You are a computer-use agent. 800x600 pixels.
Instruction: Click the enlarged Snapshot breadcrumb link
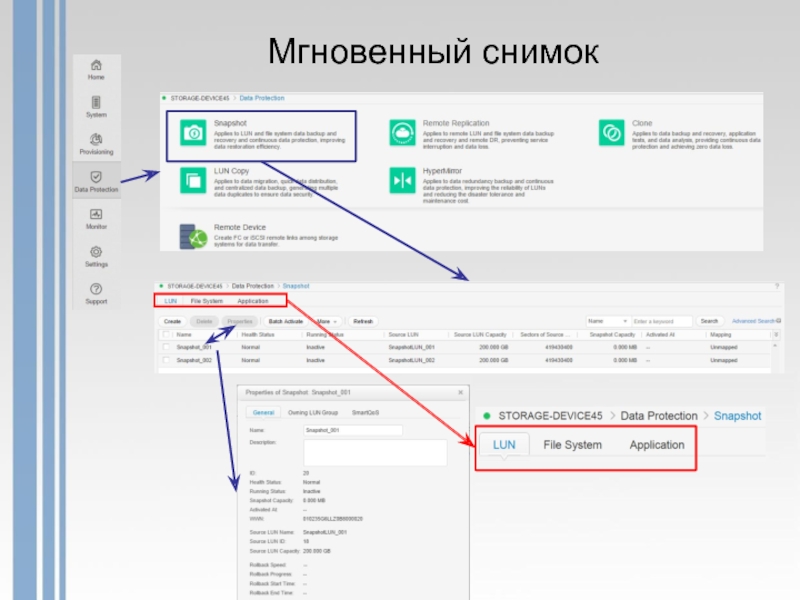click(x=737, y=416)
